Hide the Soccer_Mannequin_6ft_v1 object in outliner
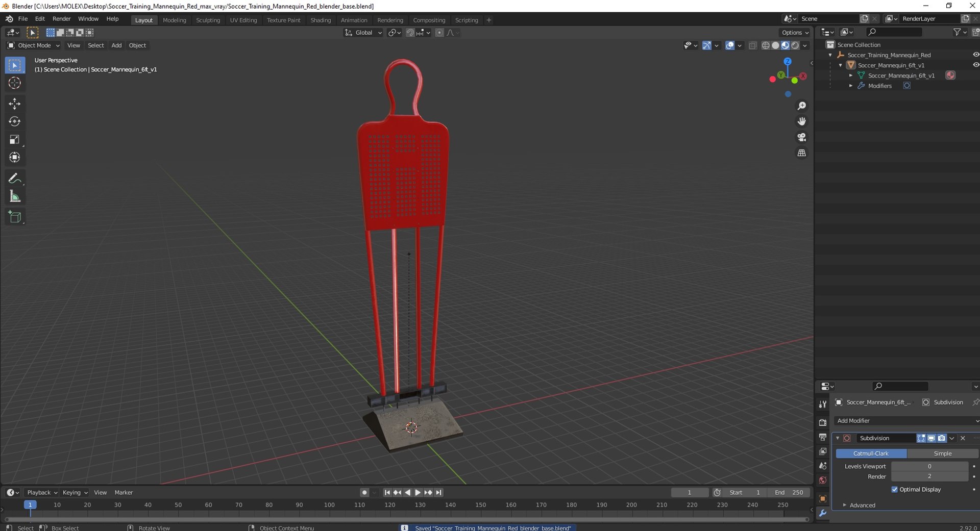980x531 pixels. [x=975, y=65]
